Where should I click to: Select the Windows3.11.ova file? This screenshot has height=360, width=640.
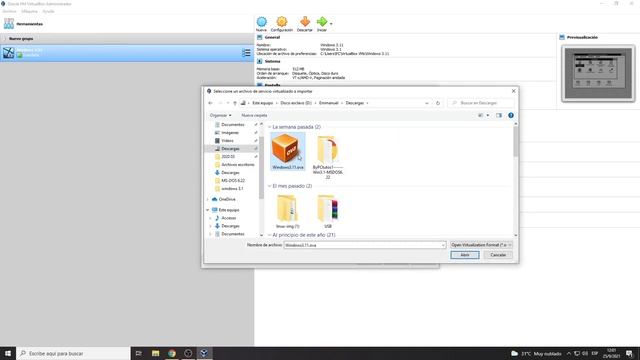click(288, 151)
